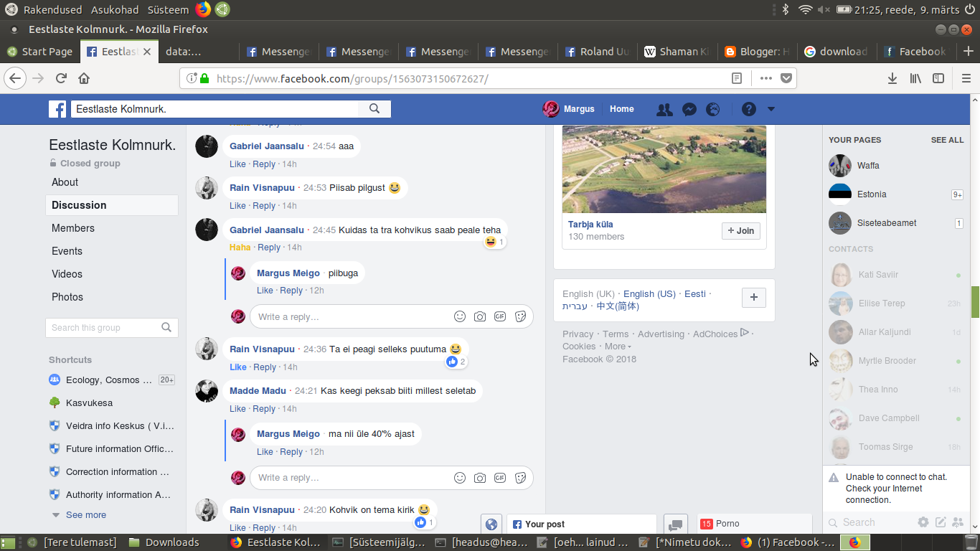980x551 pixels.
Task: Insert emoji in reply under 40% ajast comment
Action: click(460, 478)
